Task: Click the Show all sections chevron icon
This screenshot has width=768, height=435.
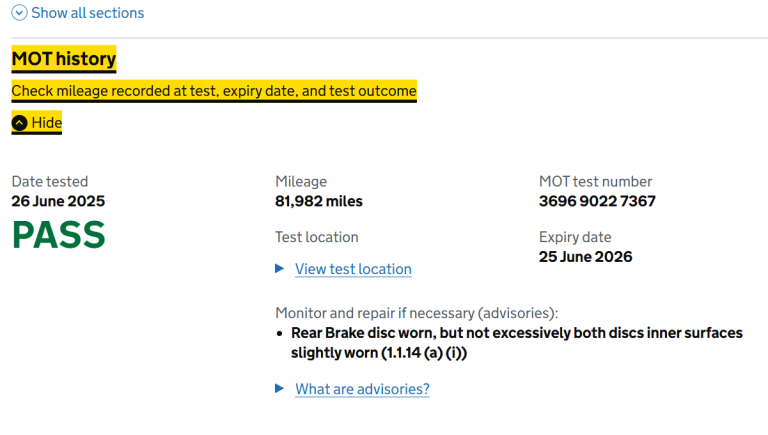Action: point(19,13)
